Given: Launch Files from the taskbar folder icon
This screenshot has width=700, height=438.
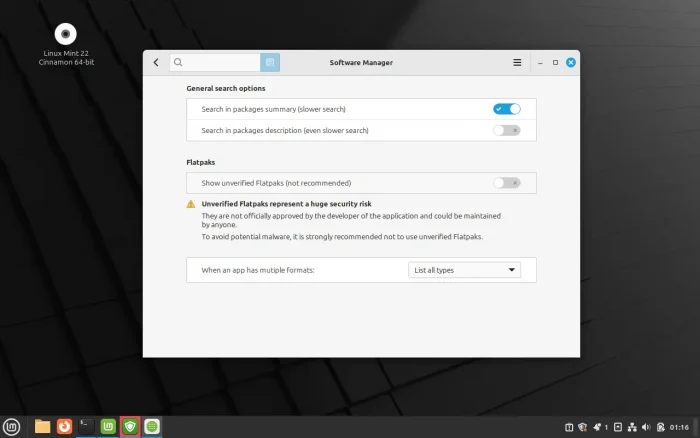Looking at the screenshot, I should [x=42, y=426].
